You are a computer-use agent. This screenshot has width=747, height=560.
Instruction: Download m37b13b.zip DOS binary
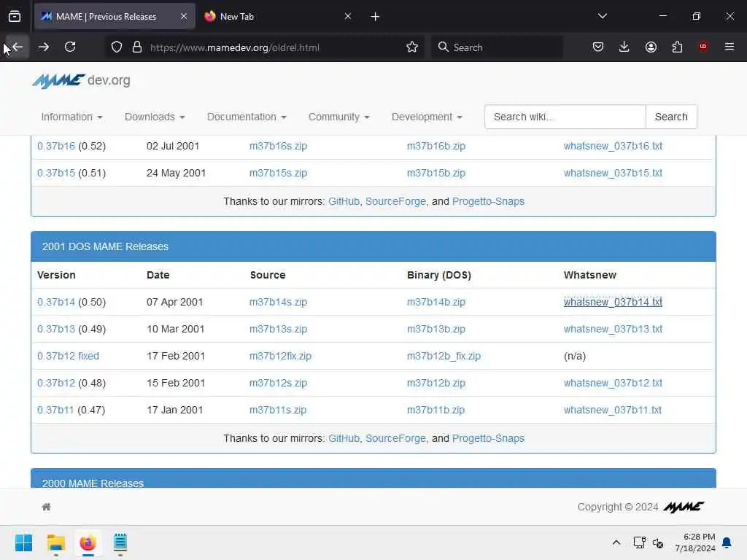point(436,329)
